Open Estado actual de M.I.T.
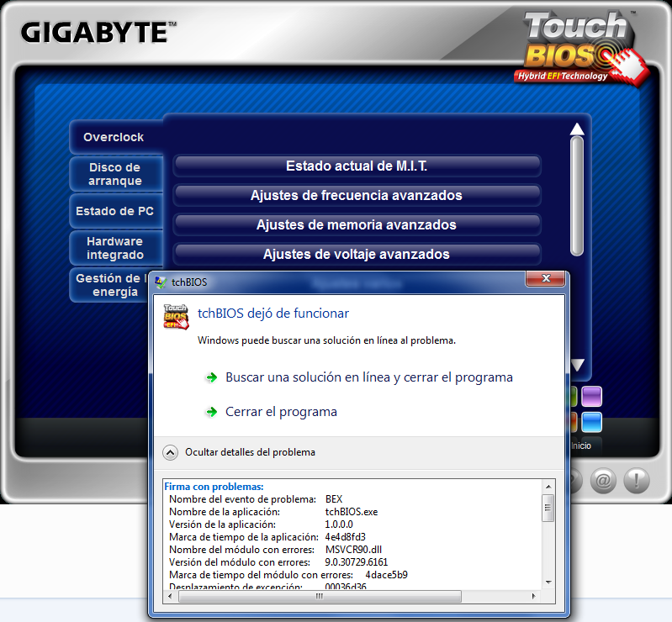This screenshot has width=672, height=622. tap(357, 166)
